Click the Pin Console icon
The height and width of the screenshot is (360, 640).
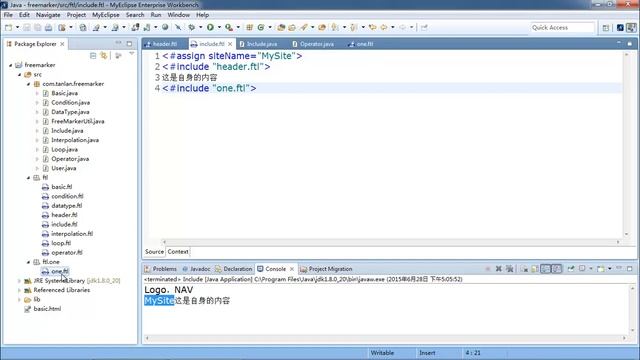tap(571, 269)
